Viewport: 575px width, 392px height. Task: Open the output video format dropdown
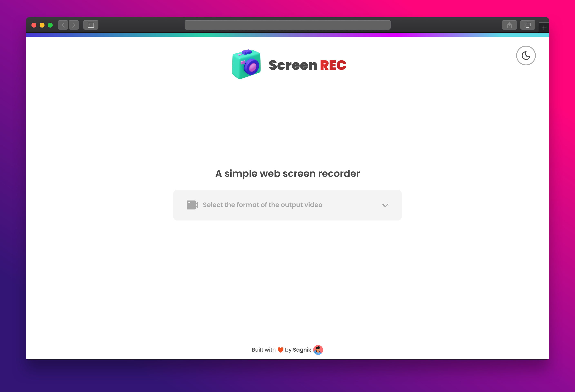point(287,205)
